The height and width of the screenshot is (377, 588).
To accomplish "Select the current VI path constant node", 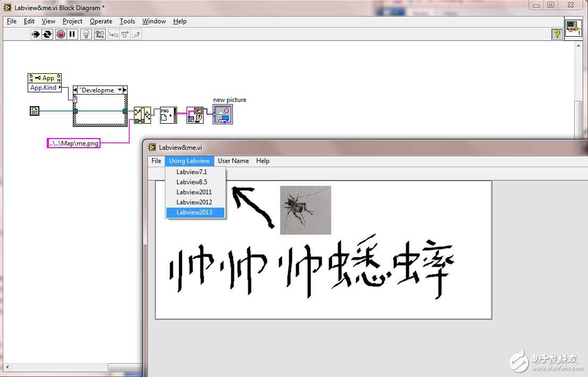I will tap(35, 111).
